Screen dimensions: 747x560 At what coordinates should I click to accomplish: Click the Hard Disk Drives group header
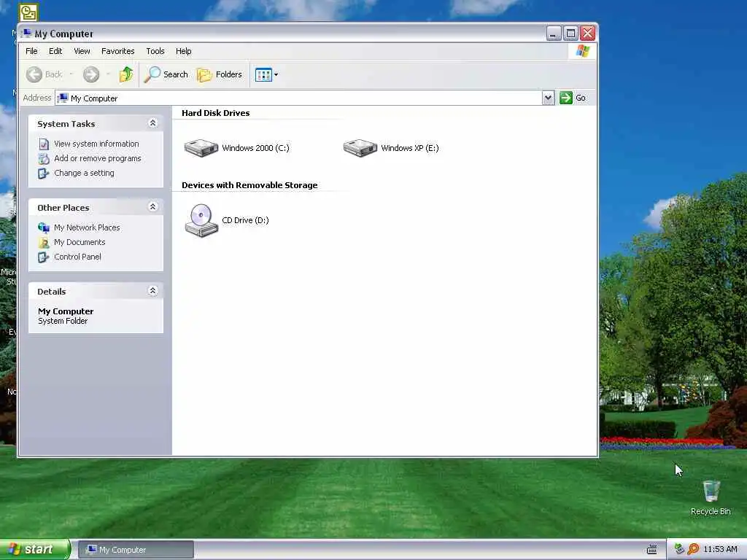tap(215, 113)
